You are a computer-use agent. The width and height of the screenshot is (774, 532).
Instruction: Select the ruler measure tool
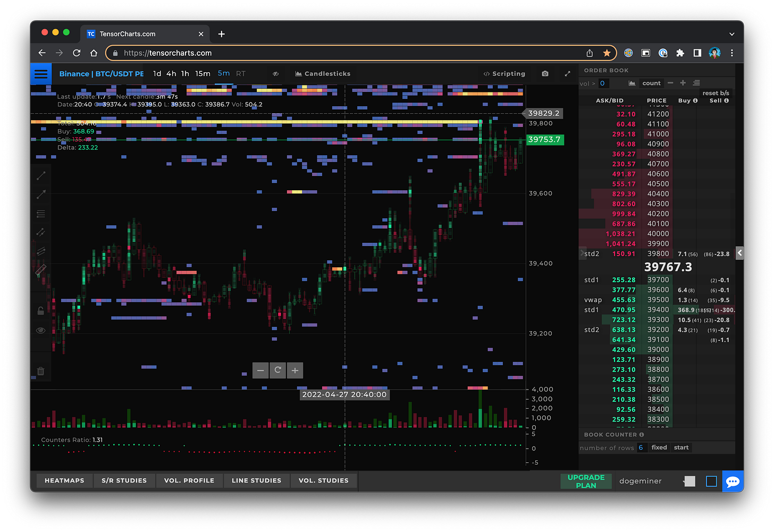(x=41, y=270)
